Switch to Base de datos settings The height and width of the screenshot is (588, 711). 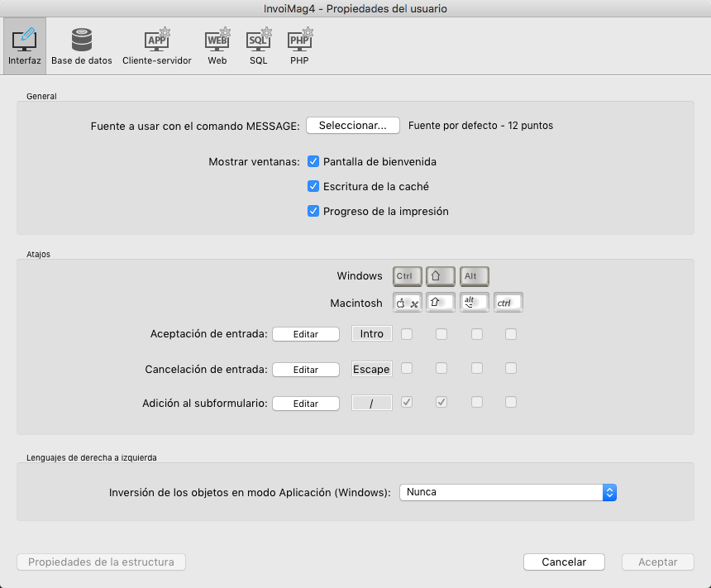tap(81, 47)
